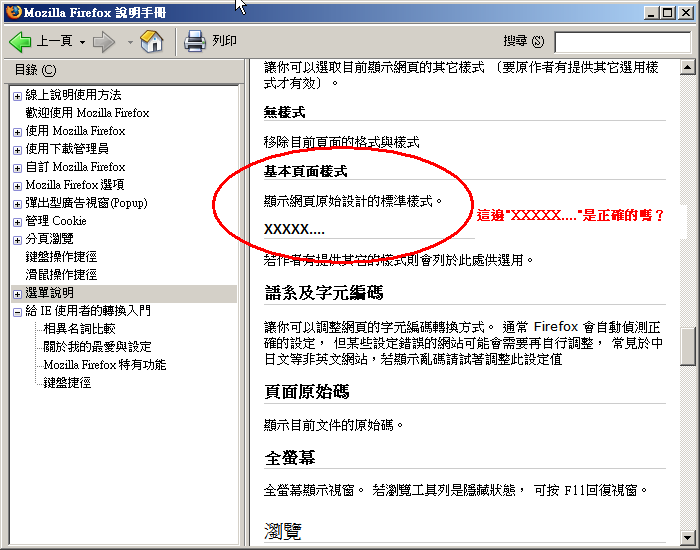
Task: Open Mozilla Firefox 特有功能 subtopic
Action: click(x=105, y=365)
